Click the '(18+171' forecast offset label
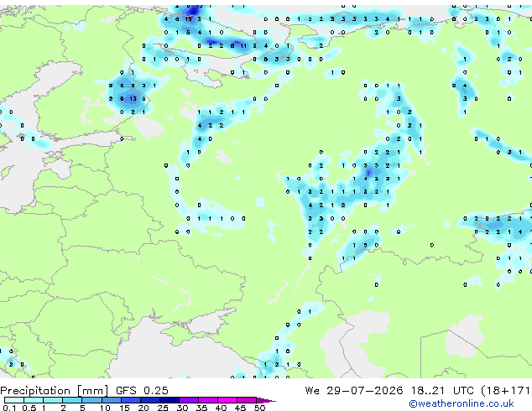 [x=506, y=391]
